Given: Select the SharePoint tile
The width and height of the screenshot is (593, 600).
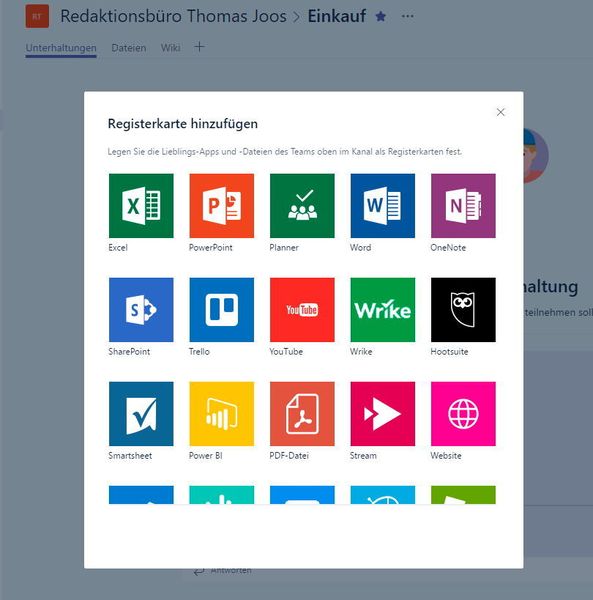Looking at the screenshot, I should pos(141,310).
